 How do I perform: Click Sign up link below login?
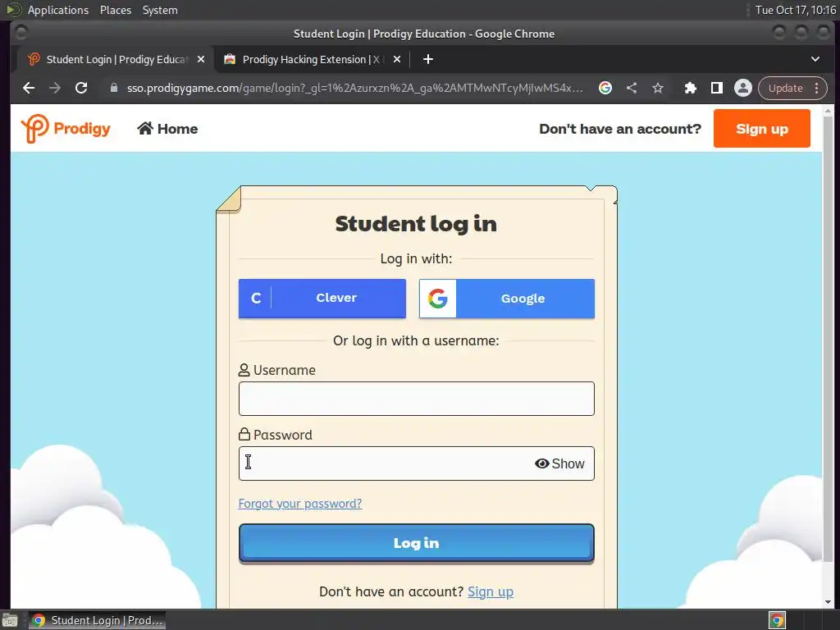[x=491, y=591]
